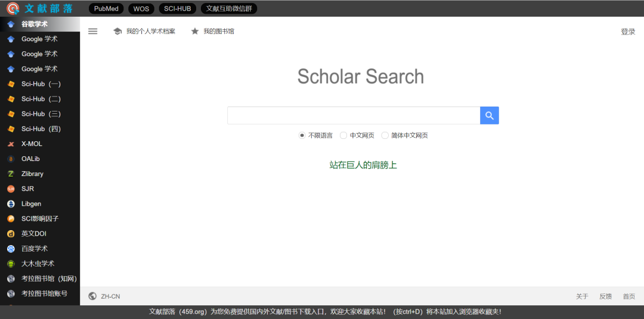The image size is (644, 319).
Task: Click the 首页 footer link
Action: point(629,296)
